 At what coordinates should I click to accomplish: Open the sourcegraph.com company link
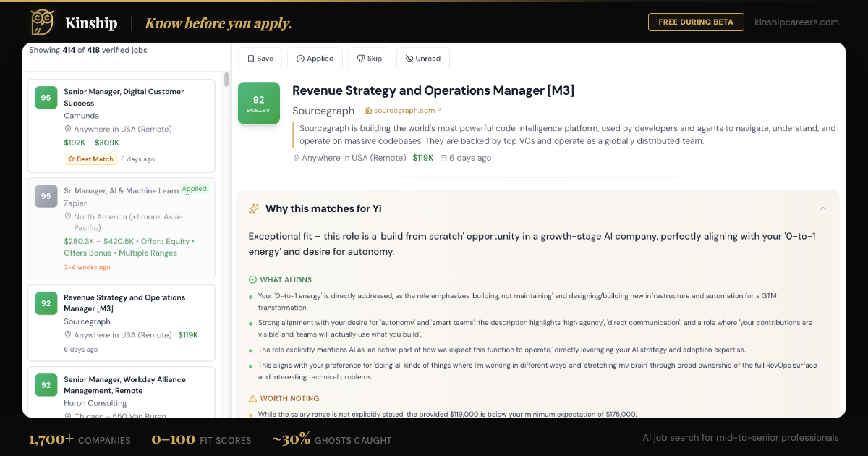(x=403, y=111)
